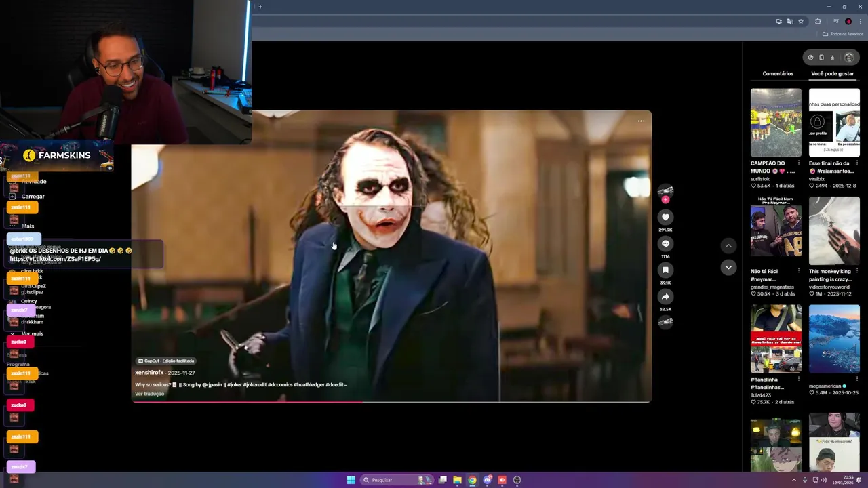Open the CAMPEÃO DO MUNDO video thumbnail
Screen dimensions: 868x488
pyautogui.click(x=776, y=123)
